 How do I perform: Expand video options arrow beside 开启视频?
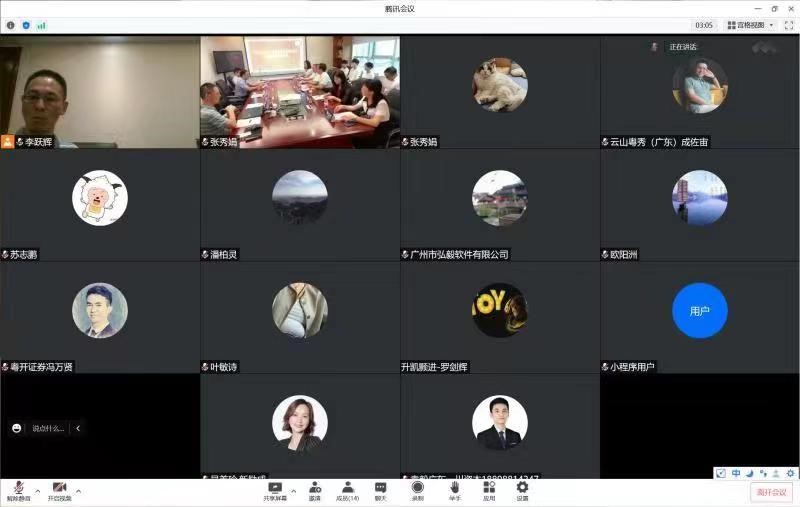(78, 491)
